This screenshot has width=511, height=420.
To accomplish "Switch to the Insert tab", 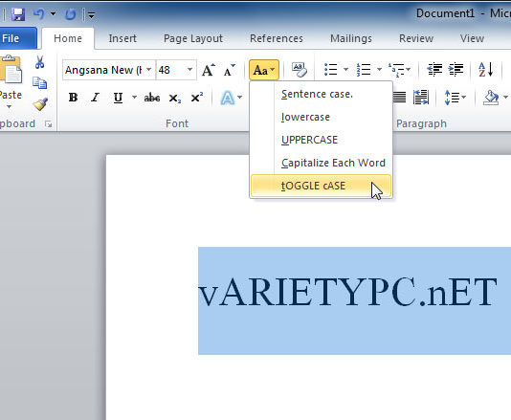I will (x=122, y=38).
